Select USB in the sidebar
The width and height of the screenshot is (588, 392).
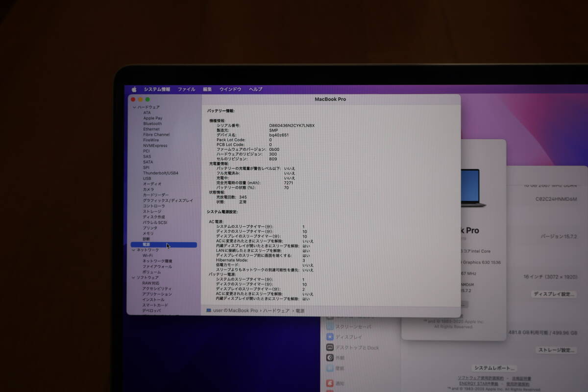pyautogui.click(x=147, y=178)
